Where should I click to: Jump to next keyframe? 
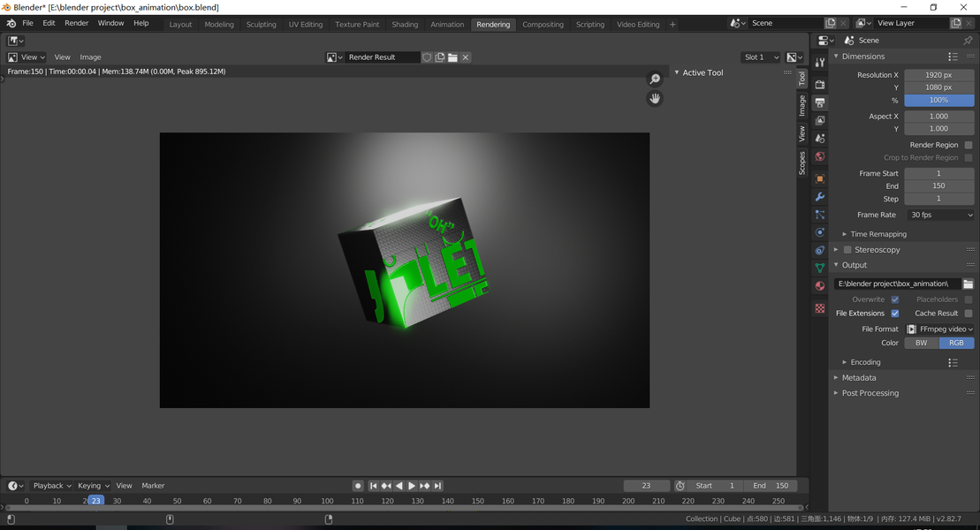pyautogui.click(x=424, y=486)
